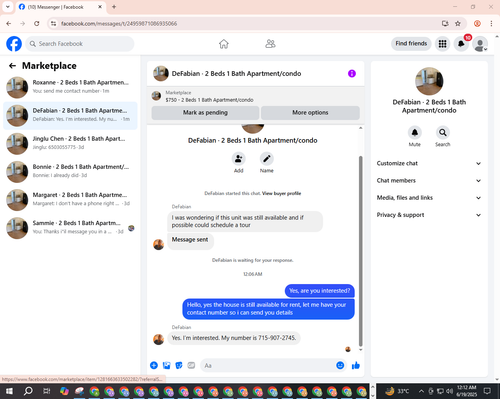Attach a photo file in composer
The height and width of the screenshot is (399, 500).
point(166,365)
